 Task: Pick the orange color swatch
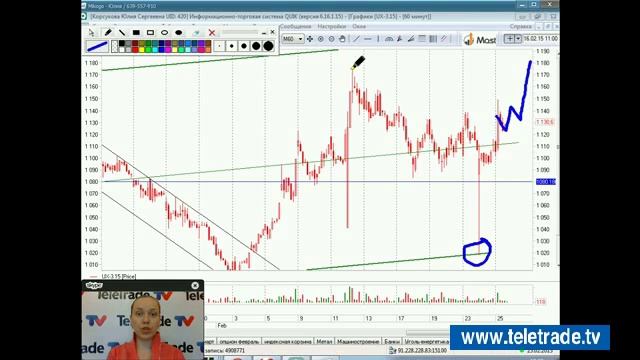(208, 50)
